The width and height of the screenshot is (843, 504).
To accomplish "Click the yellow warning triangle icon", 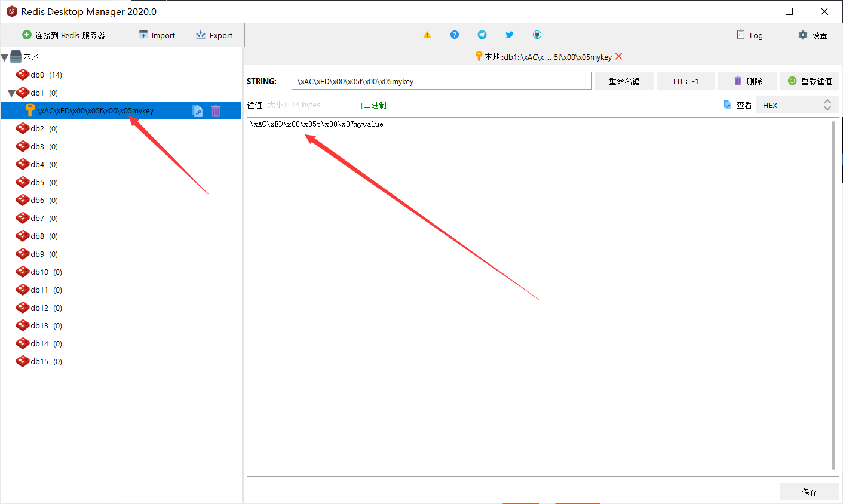I will coord(427,35).
